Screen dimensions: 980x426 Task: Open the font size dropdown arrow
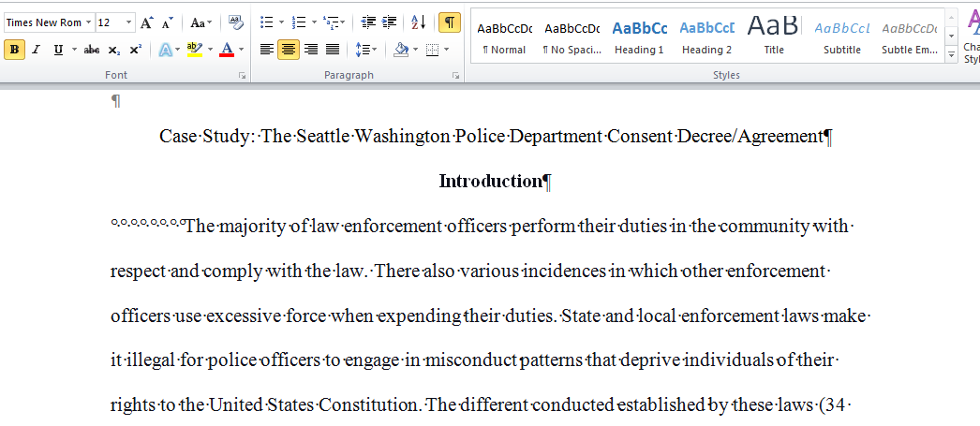[x=129, y=23]
